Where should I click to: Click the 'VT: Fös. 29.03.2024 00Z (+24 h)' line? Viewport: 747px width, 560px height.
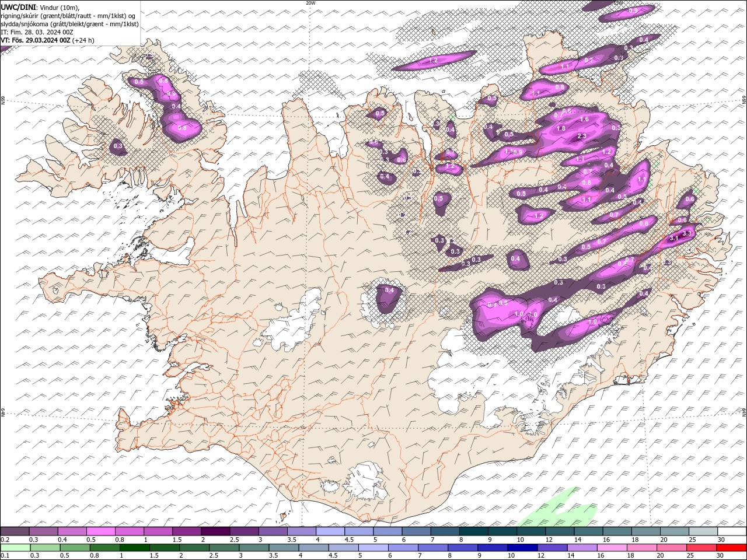pyautogui.click(x=48, y=40)
